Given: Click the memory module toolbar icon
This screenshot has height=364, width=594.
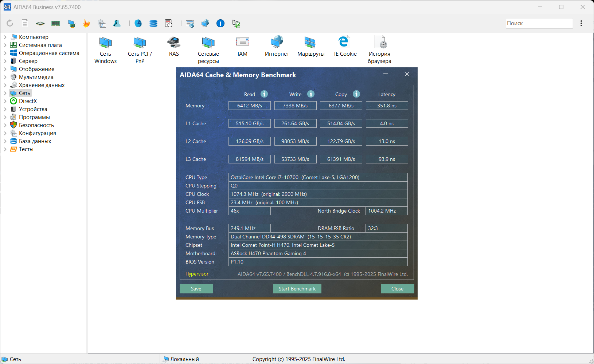Looking at the screenshot, I should pyautogui.click(x=56, y=23).
